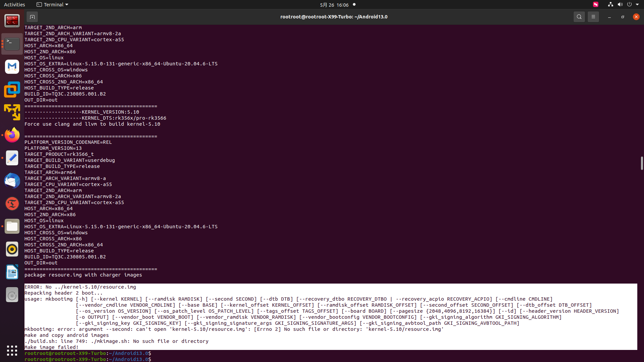
Task: Click the volume speaker icon
Action: (620, 5)
